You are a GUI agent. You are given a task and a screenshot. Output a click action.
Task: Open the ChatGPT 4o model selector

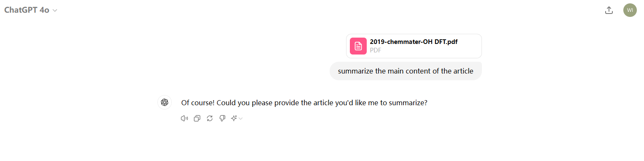coord(30,10)
